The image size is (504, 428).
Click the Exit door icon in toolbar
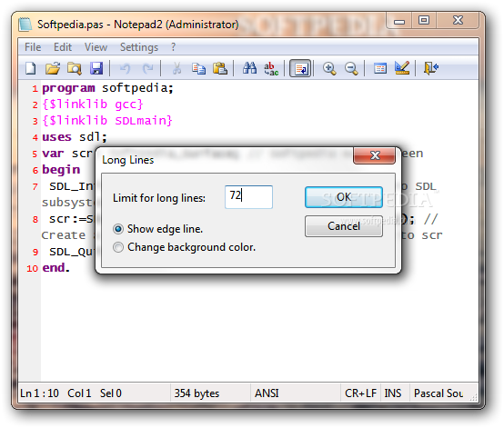pos(431,68)
